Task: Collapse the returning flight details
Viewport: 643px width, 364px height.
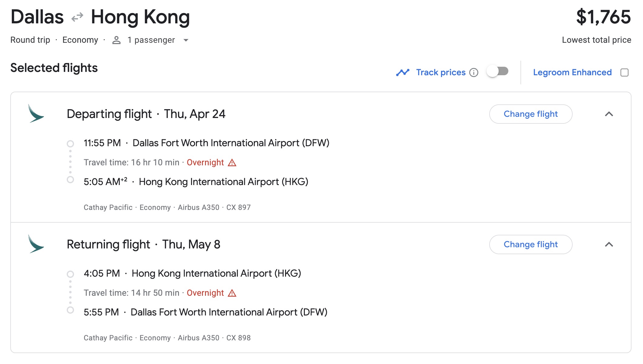Action: point(609,244)
